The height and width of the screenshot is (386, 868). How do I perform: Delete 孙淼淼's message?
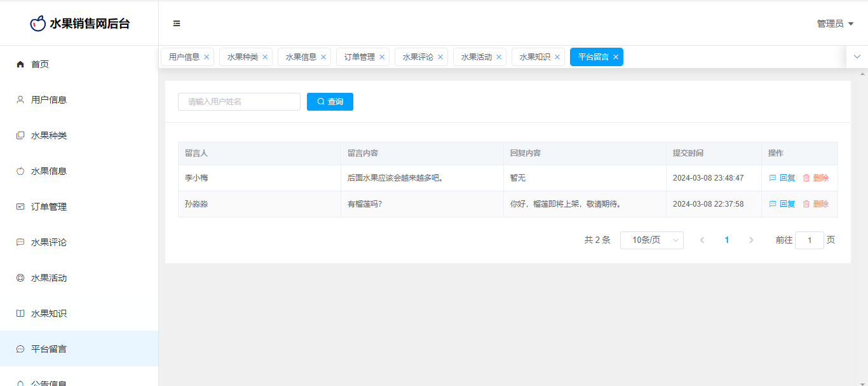815,204
